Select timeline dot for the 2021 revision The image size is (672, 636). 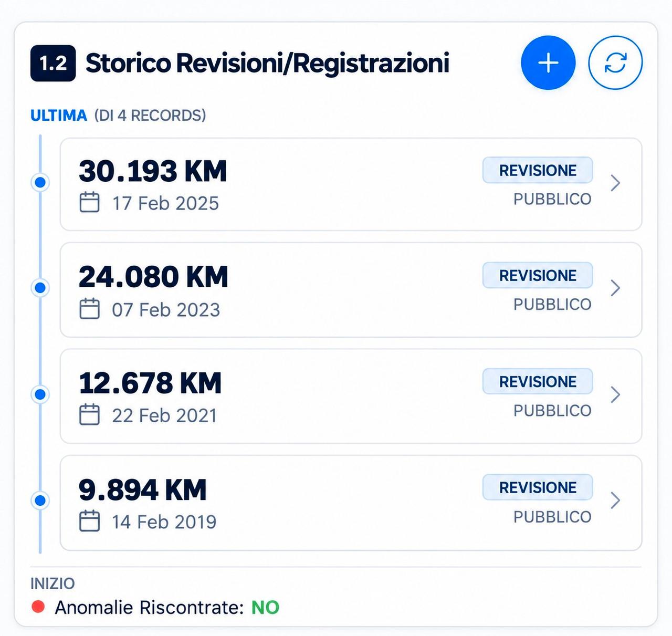(x=40, y=394)
